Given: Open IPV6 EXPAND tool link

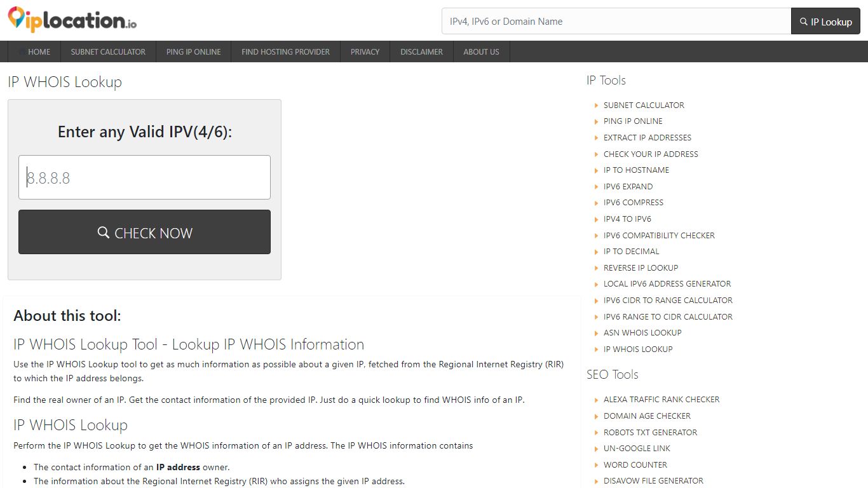Looking at the screenshot, I should coord(628,187).
